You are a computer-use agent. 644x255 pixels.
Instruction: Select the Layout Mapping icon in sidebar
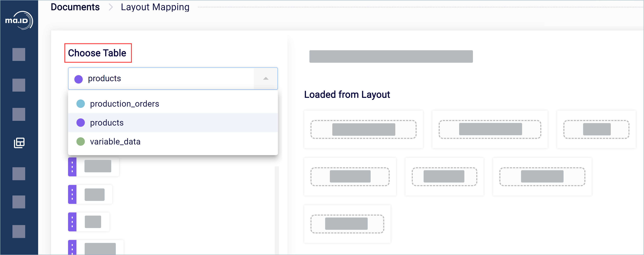click(x=19, y=143)
